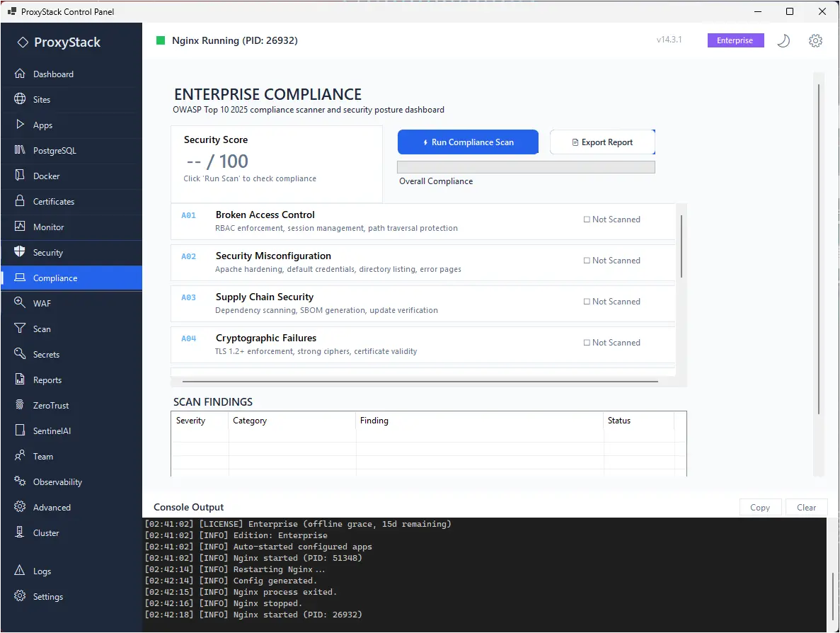The image size is (840, 633).
Task: Navigate to the Observability section
Action: tap(71, 481)
